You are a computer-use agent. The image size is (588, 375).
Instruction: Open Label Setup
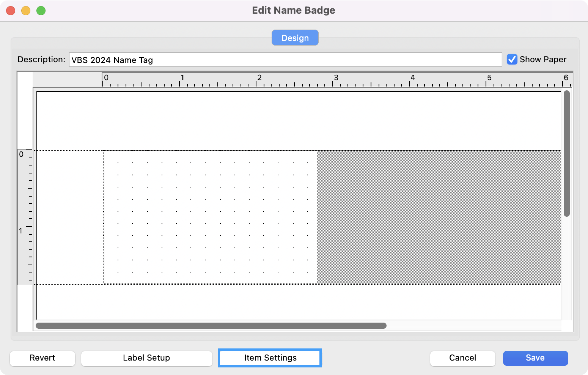146,358
